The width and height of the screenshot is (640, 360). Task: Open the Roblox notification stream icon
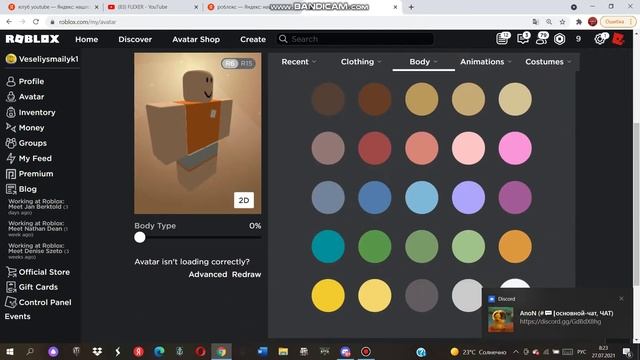point(502,39)
